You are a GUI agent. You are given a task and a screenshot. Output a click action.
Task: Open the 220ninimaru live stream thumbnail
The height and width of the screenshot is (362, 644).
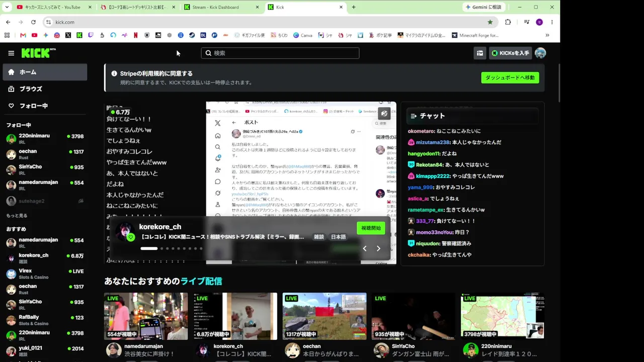pyautogui.click(x=503, y=316)
